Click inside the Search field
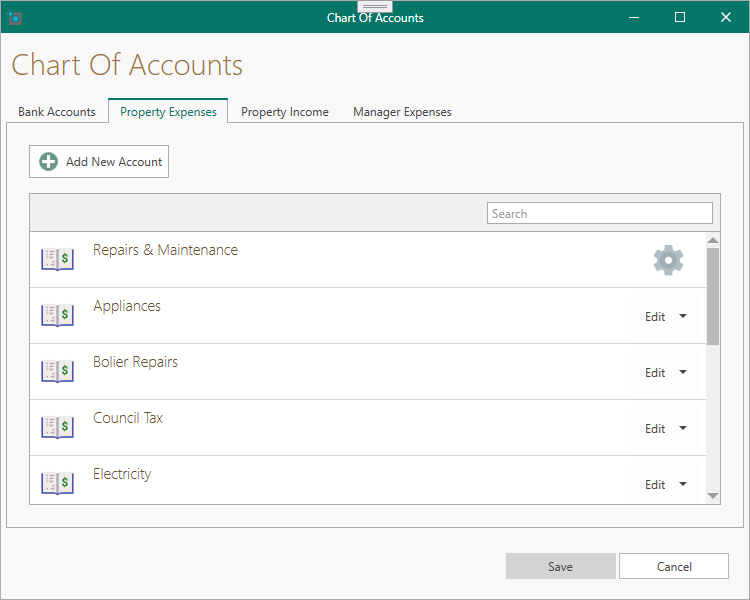This screenshot has width=750, height=600. (599, 214)
